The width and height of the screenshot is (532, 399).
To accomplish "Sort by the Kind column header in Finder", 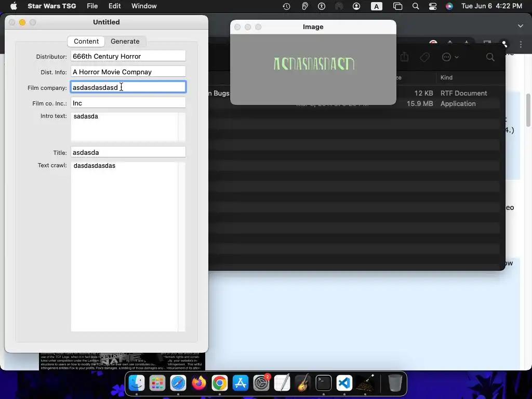I will point(446,77).
